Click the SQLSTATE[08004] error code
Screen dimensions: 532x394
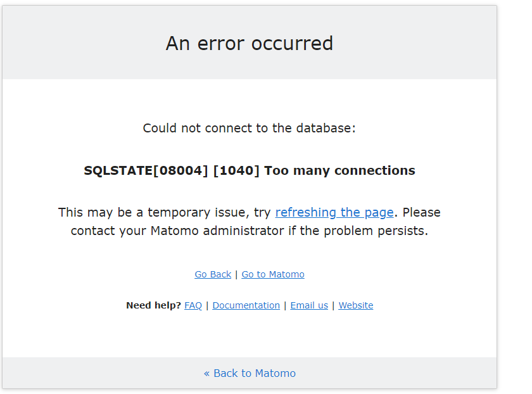coord(146,170)
